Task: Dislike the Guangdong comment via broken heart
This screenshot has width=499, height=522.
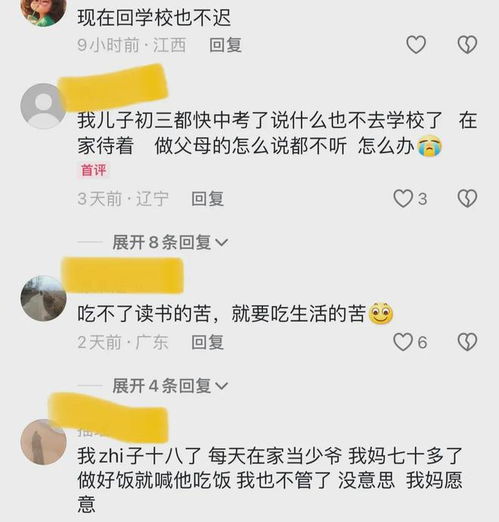Action: point(467,342)
